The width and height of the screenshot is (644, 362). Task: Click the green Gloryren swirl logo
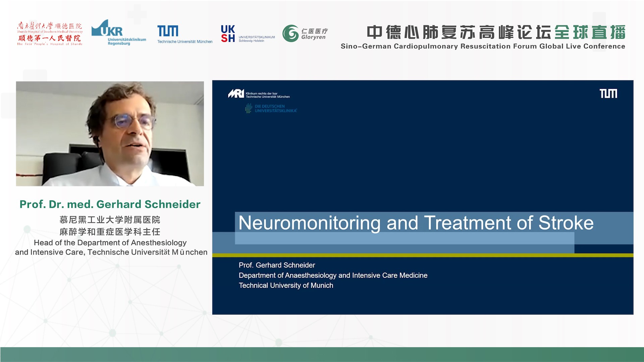290,33
